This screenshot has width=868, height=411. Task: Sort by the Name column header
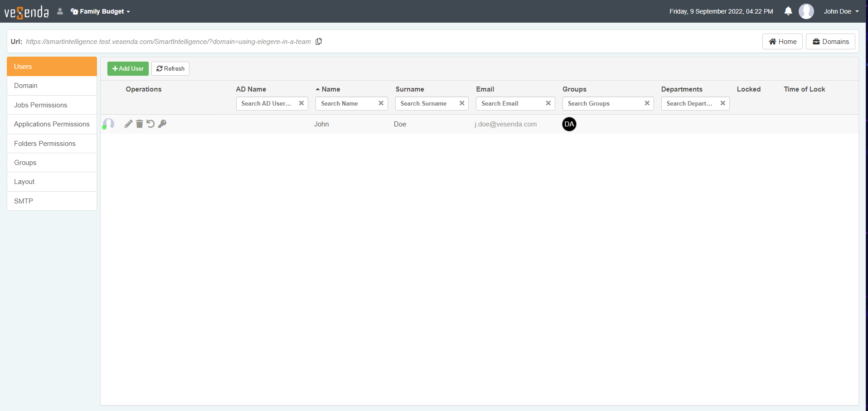point(330,89)
